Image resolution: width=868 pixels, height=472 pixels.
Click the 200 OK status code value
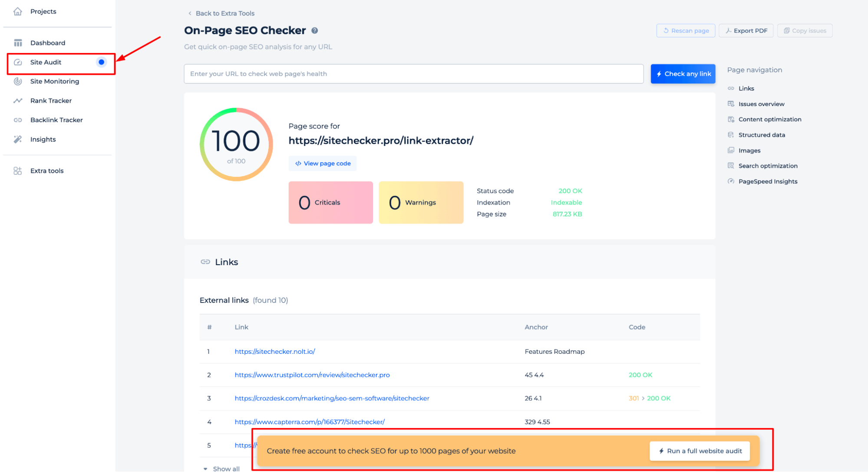point(570,191)
